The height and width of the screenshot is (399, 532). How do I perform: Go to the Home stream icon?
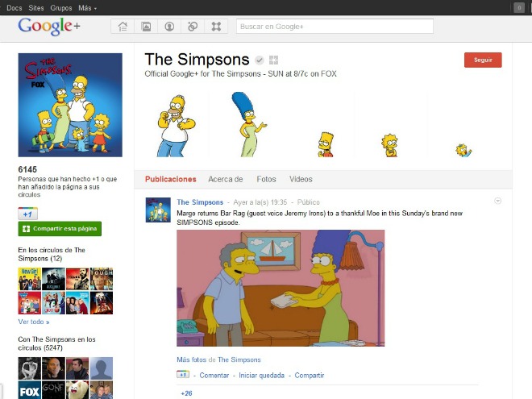pyautogui.click(x=123, y=27)
